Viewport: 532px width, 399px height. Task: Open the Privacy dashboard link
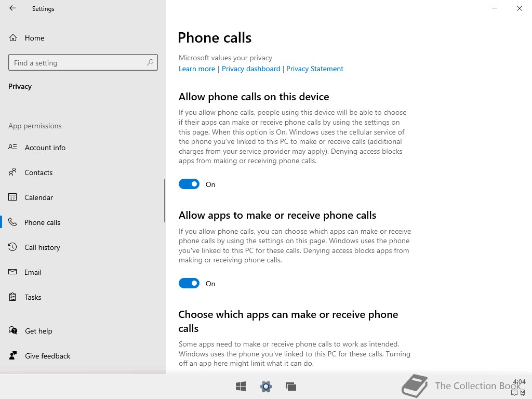[251, 69]
